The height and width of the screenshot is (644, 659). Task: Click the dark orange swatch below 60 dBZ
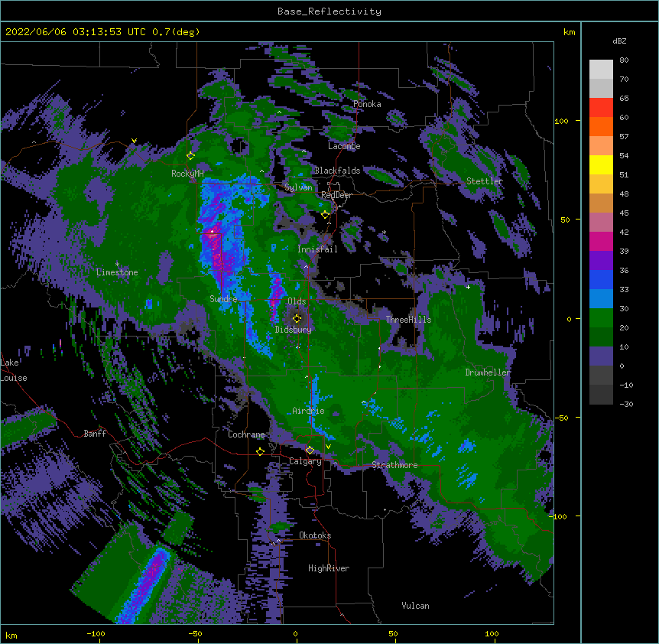coord(601,126)
